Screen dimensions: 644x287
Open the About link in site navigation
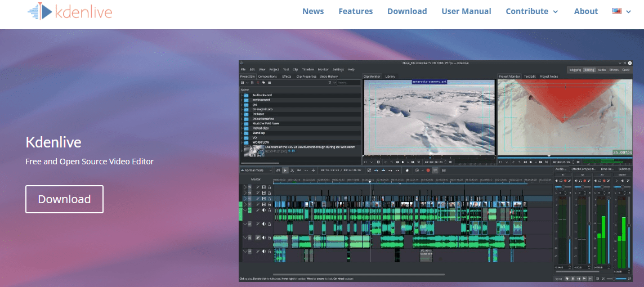pyautogui.click(x=586, y=11)
